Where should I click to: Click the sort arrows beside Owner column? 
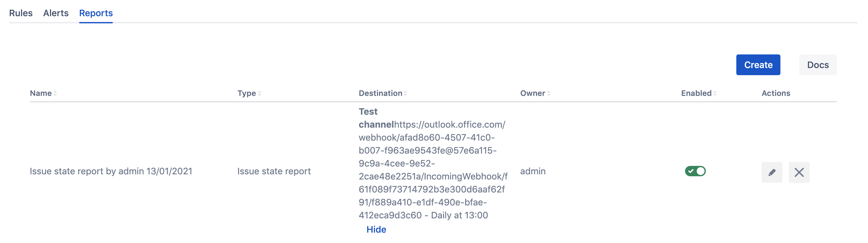pos(549,94)
